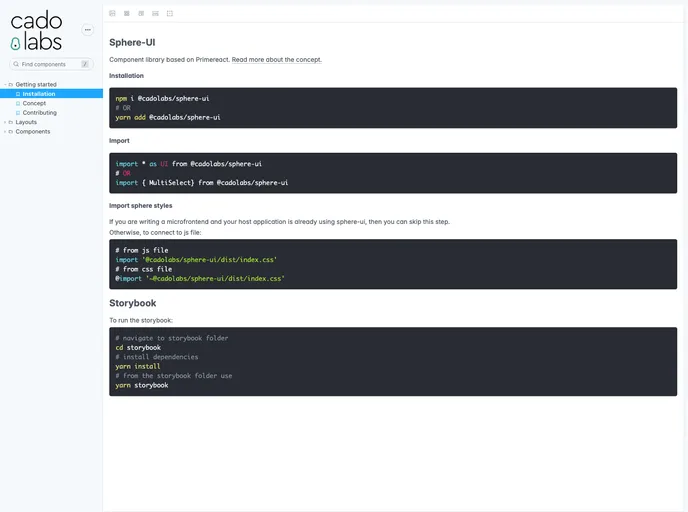Viewport: 688px width, 512px height.
Task: Click the '# from js file' comment line
Action: click(142, 250)
